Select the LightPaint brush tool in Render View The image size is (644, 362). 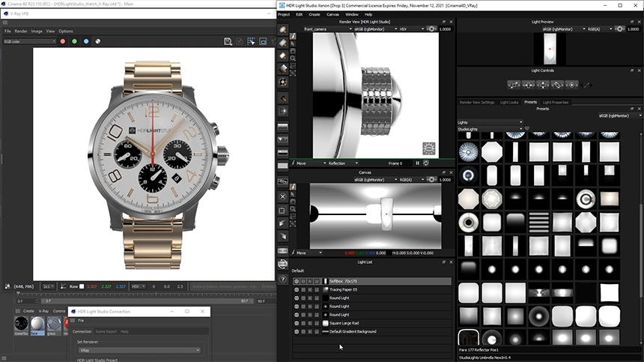tap(293, 36)
